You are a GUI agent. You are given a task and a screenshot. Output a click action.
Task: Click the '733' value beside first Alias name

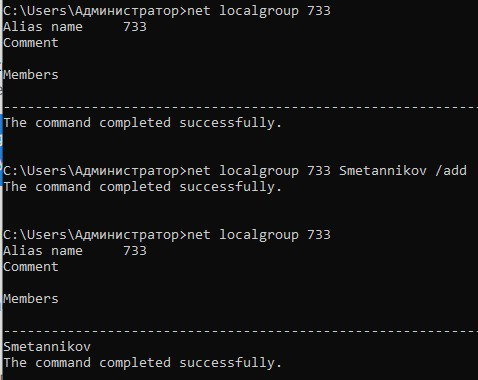coord(135,27)
